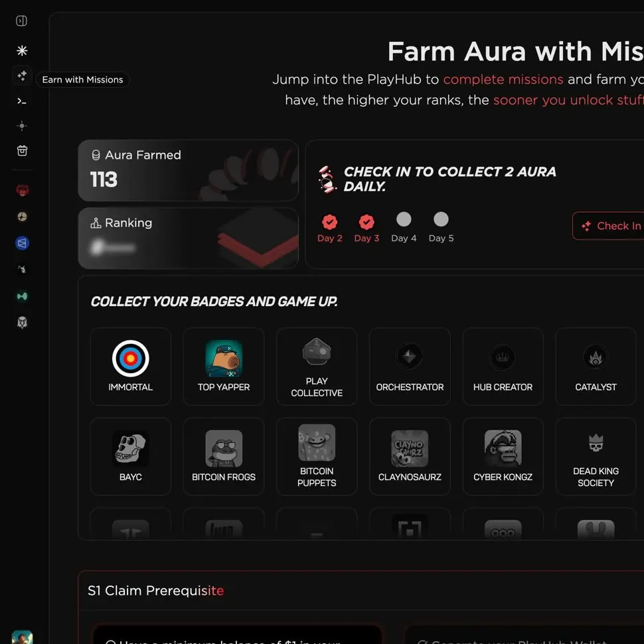
Task: Open the green bow-tie hub icon
Action: [x=22, y=296]
